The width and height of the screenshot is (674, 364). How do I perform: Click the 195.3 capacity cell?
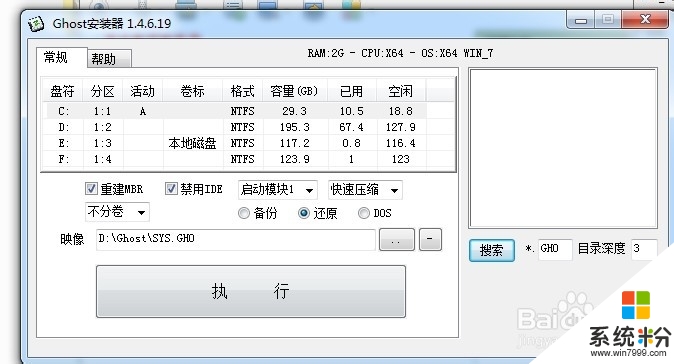click(x=295, y=127)
